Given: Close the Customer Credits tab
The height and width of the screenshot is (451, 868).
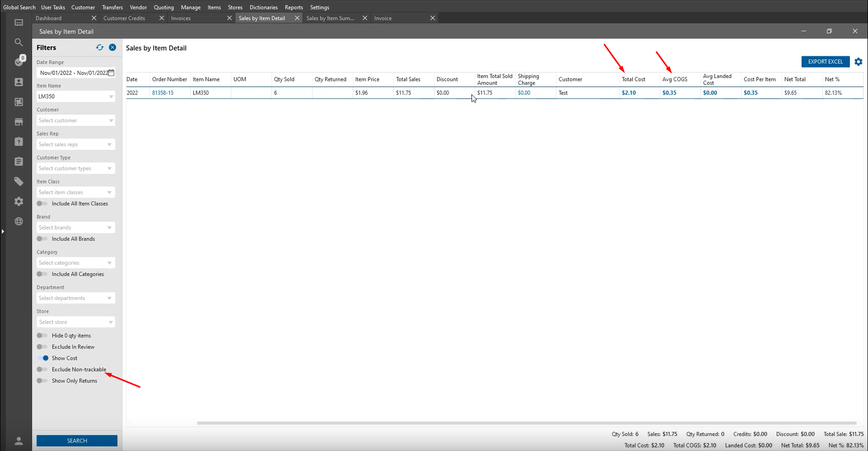Looking at the screenshot, I should click(162, 18).
